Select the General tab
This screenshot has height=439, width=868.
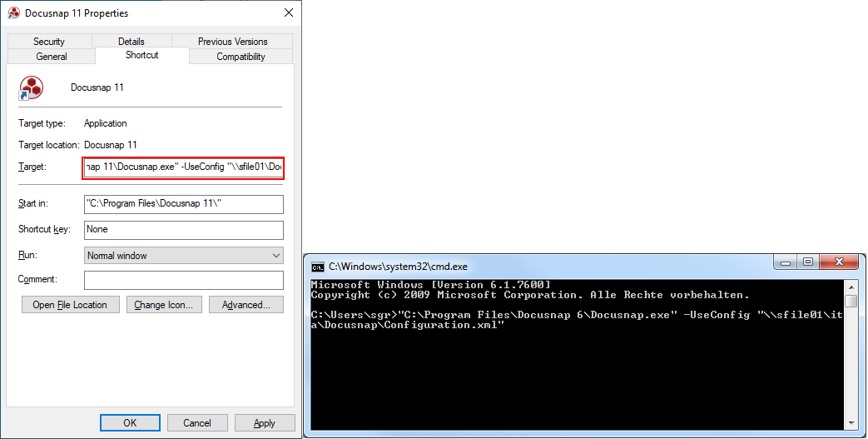[x=52, y=57]
